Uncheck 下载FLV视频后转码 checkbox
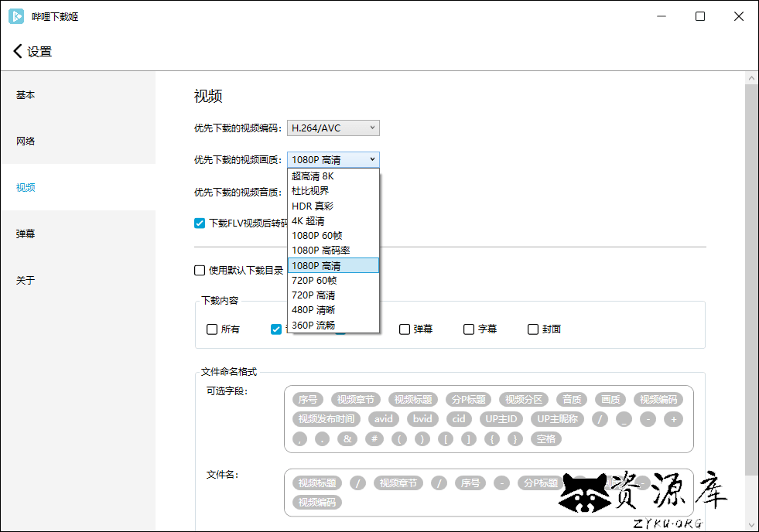Image resolution: width=759 pixels, height=532 pixels. [x=200, y=223]
